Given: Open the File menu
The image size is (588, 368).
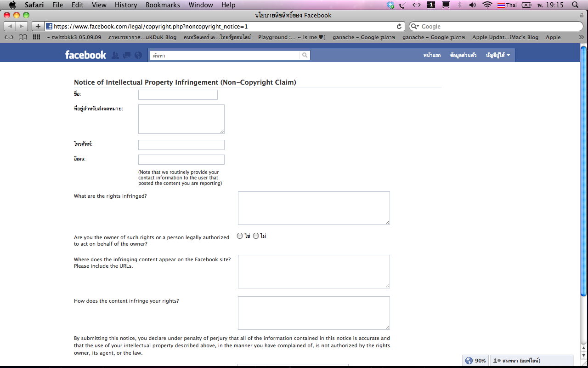Looking at the screenshot, I should tap(57, 5).
